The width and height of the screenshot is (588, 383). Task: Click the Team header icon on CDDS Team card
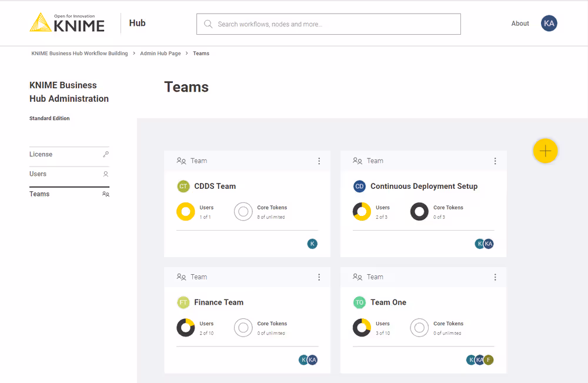point(182,160)
